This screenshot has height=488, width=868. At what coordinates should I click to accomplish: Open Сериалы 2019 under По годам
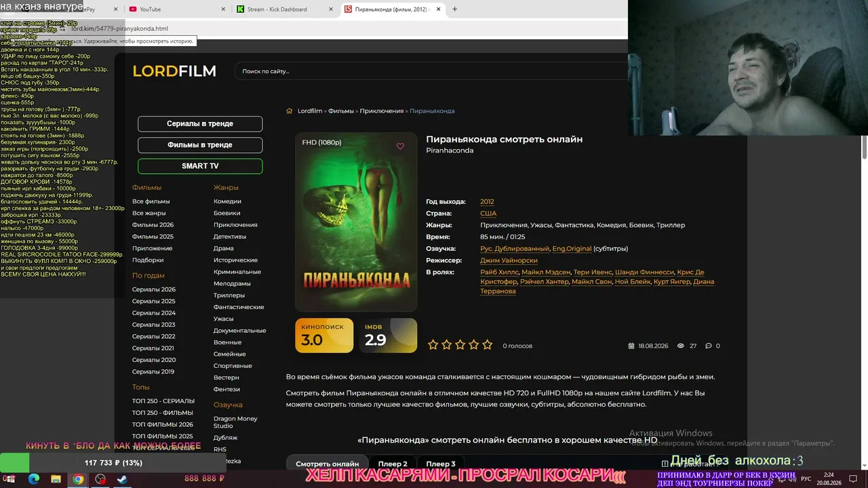153,372
